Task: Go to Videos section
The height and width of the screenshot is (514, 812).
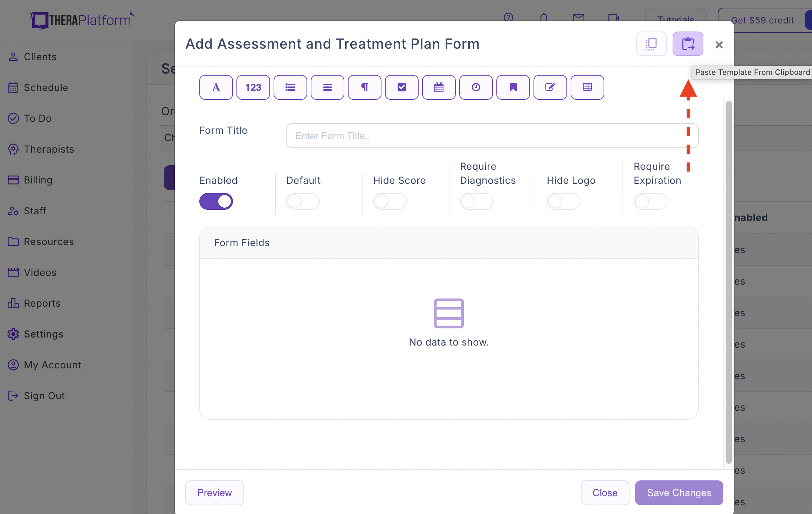Action: coord(32,272)
